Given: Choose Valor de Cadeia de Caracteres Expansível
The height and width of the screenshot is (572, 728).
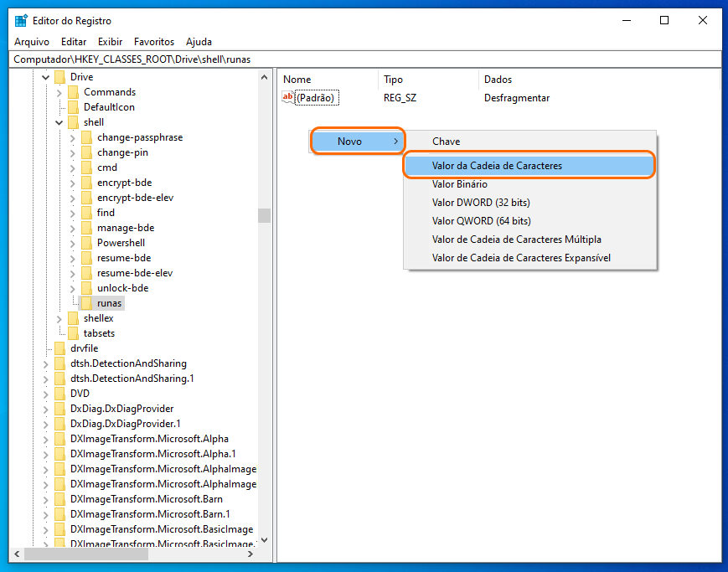Looking at the screenshot, I should [529, 258].
